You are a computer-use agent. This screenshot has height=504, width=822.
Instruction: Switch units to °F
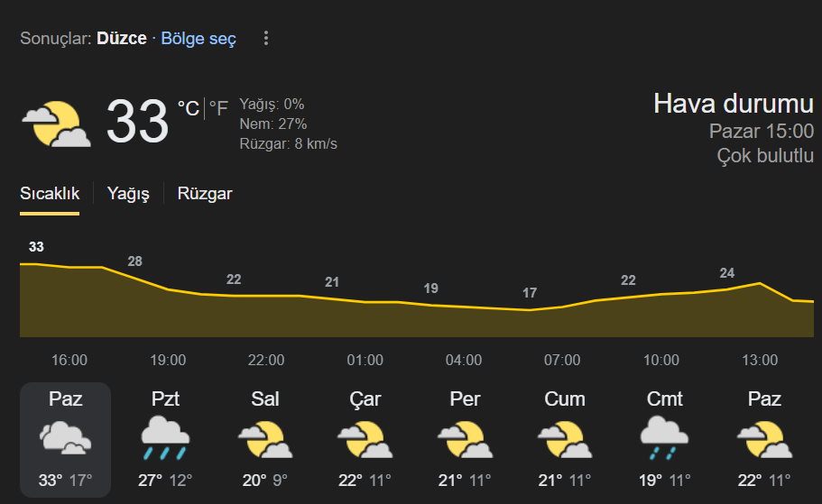tap(218, 108)
